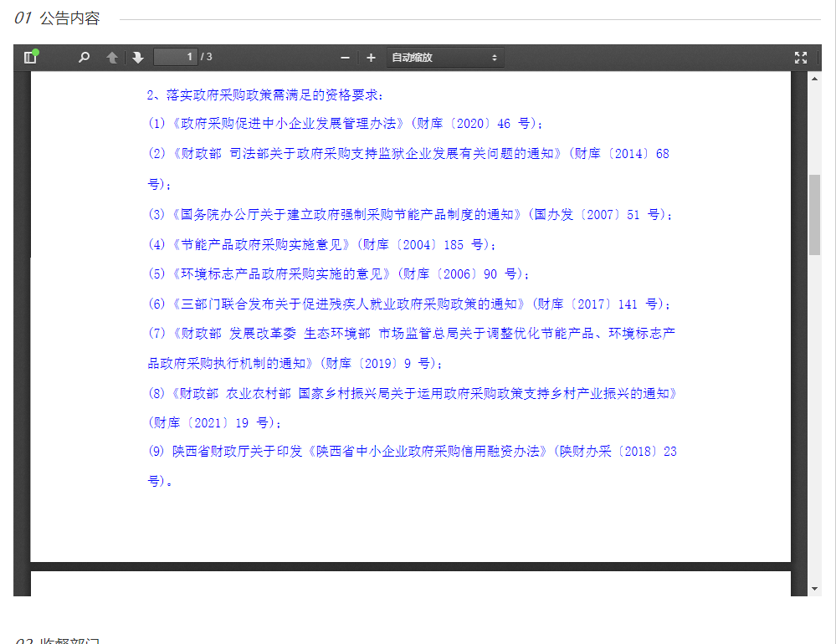Go to the next PDF page
The image size is (836, 644).
pyautogui.click(x=137, y=58)
